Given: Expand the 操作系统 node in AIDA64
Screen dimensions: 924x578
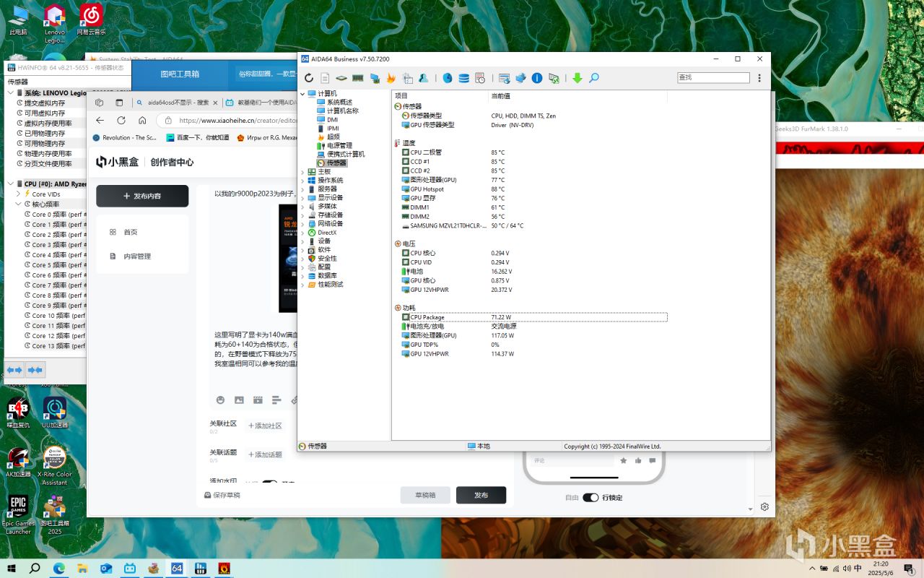Looking at the screenshot, I should point(302,181).
